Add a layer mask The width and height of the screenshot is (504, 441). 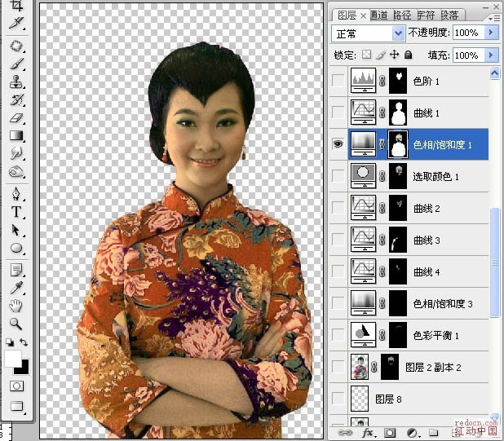tap(390, 433)
